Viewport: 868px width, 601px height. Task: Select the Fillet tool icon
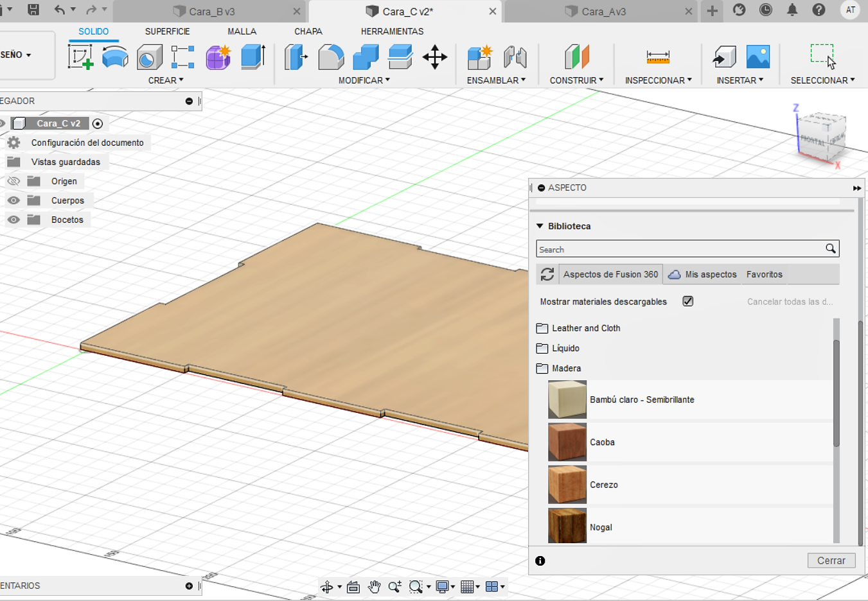(331, 57)
